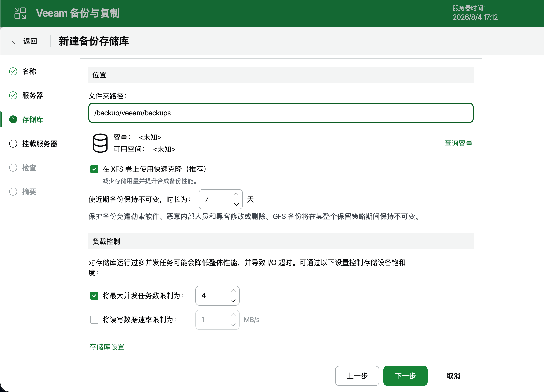Click the 上一步 button
The height and width of the screenshot is (392, 544).
357,376
